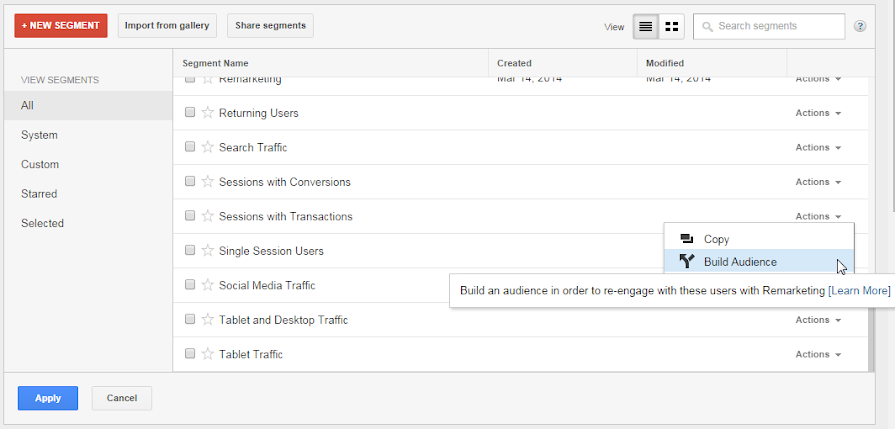The height and width of the screenshot is (429, 895).
Task: Show Custom segments in the sidebar
Action: click(40, 164)
